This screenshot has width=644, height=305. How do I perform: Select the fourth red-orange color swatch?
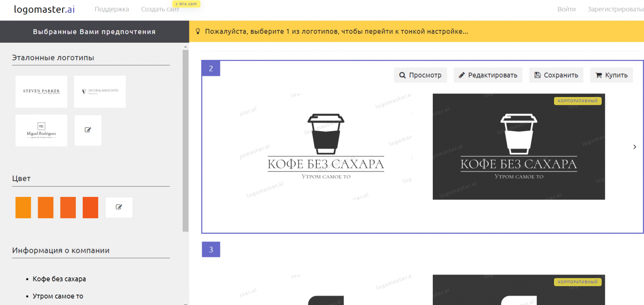click(90, 207)
